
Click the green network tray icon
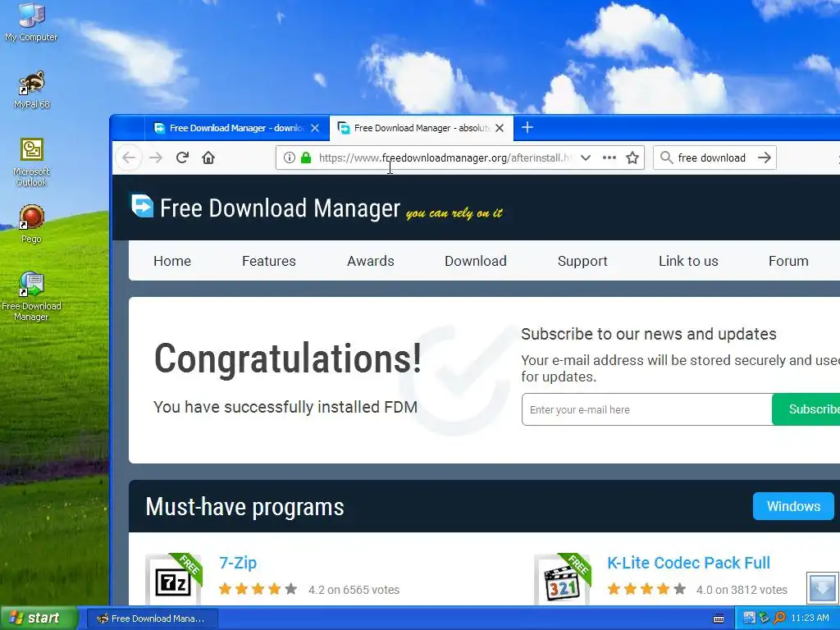(764, 619)
